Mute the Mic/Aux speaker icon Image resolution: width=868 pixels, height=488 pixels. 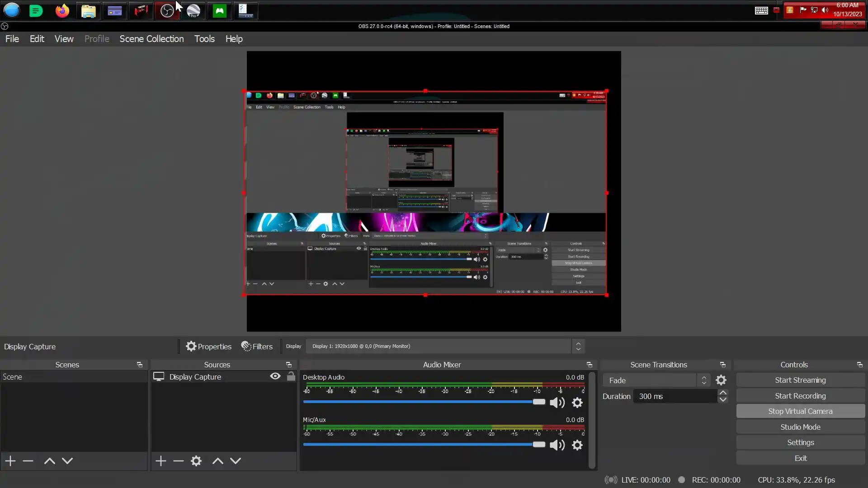click(x=557, y=445)
